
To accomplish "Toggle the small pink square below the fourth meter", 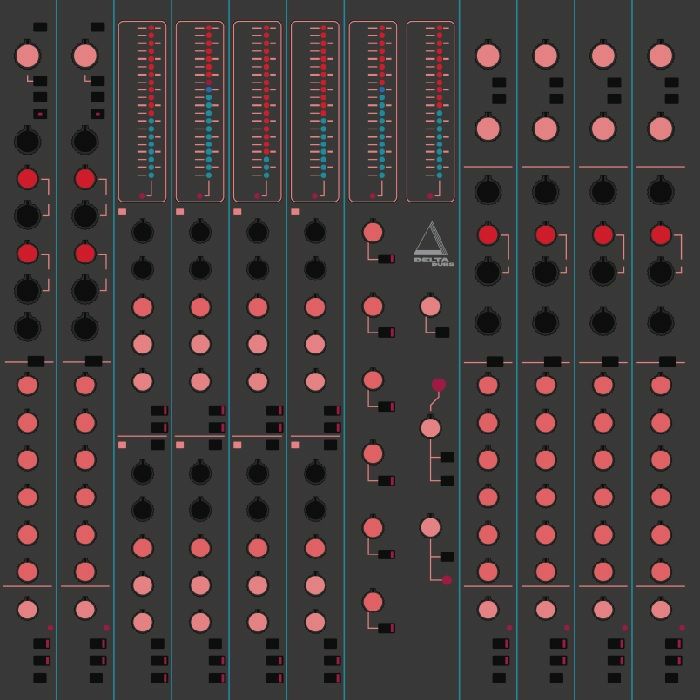I will (295, 212).
